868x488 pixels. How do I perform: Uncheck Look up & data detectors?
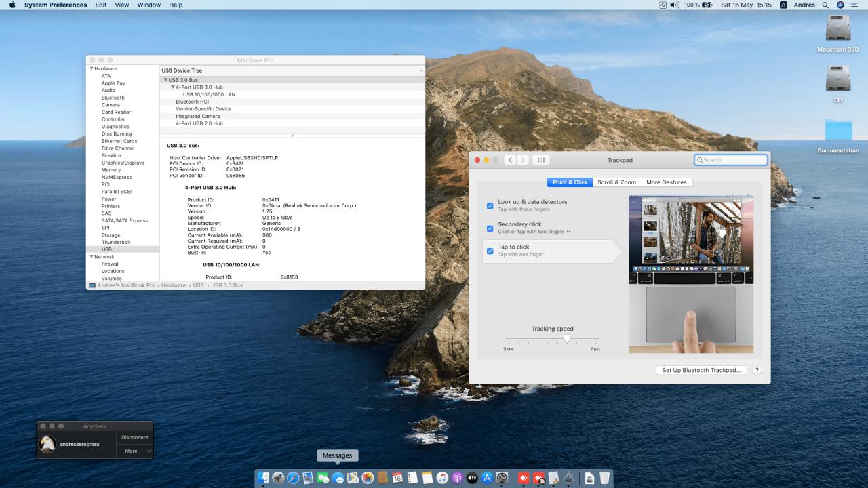(490, 205)
